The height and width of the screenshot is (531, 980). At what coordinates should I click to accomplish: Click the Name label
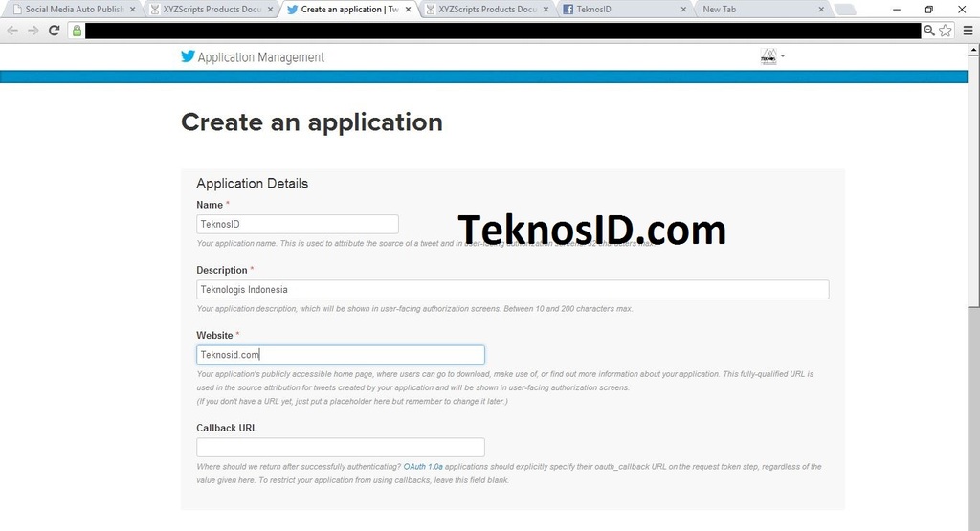(210, 205)
